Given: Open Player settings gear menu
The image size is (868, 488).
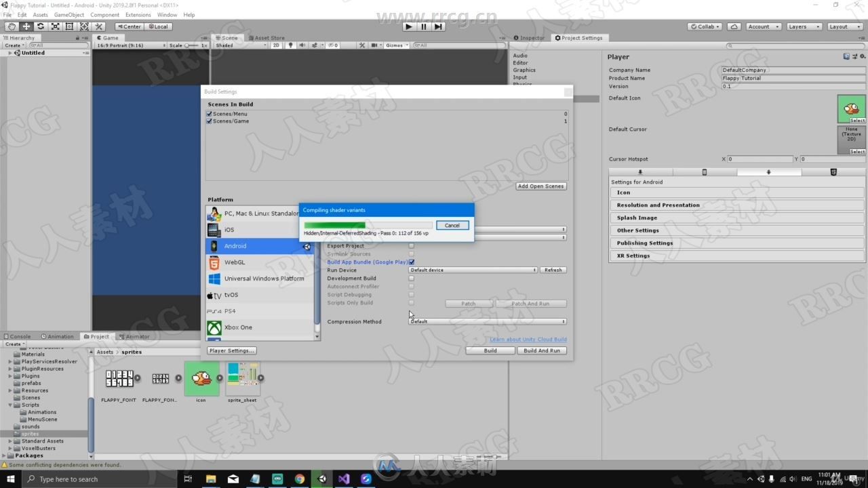Looking at the screenshot, I should coord(861,57).
